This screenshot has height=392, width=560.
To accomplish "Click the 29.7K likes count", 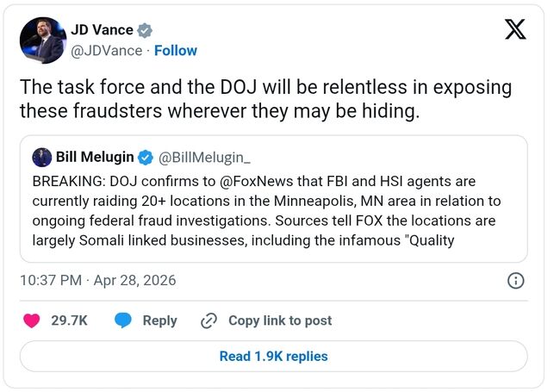I will pyautogui.click(x=69, y=320).
